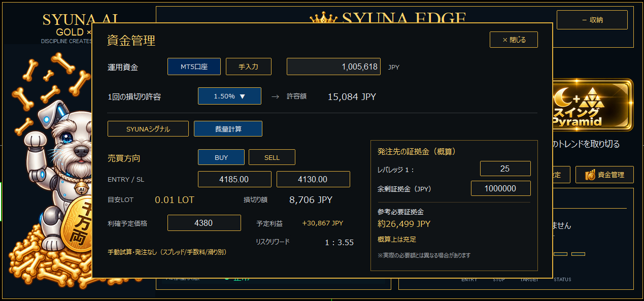Click the リスクリワード ratio 1 : 3.55
The image size is (644, 301).
click(x=339, y=243)
